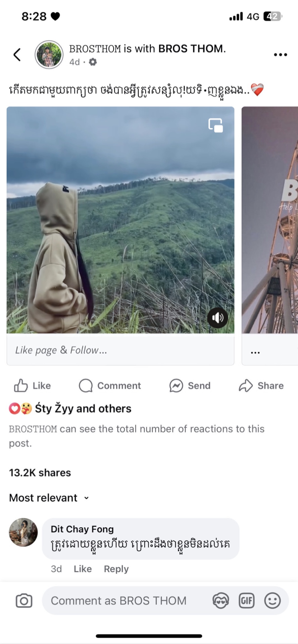Tap the picture-in-picture icon on the video

pos(215,125)
